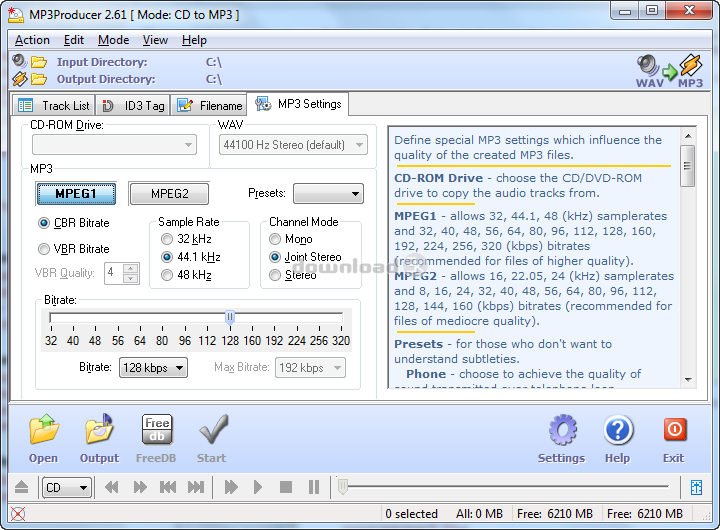Image resolution: width=720 pixels, height=530 pixels.
Task: Click the MP3Producer title bar app icon
Action: click(16, 15)
